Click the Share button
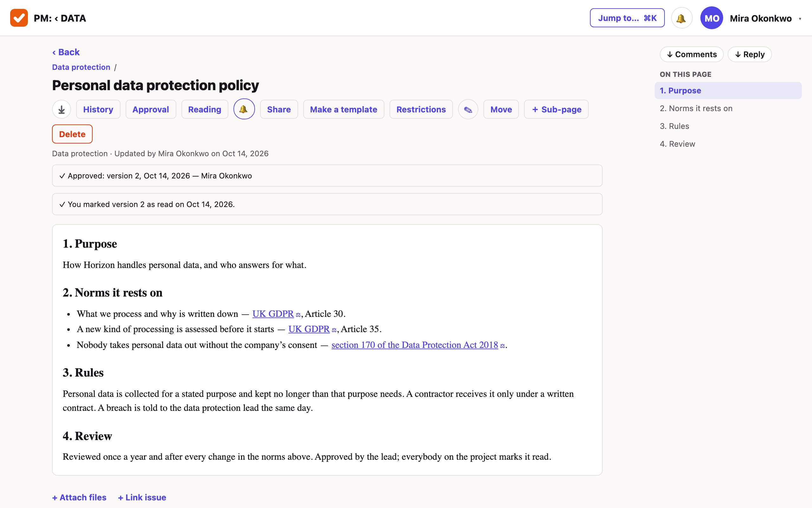This screenshot has height=508, width=812. [x=279, y=109]
